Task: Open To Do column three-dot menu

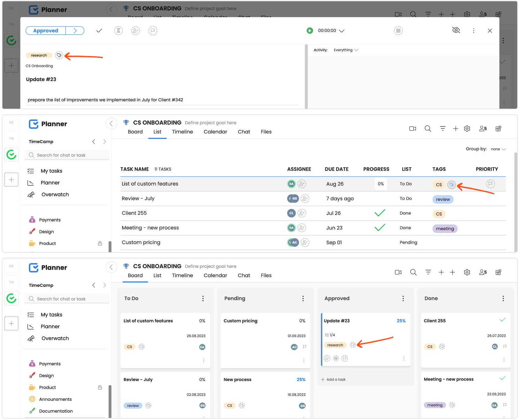Action: (x=203, y=298)
